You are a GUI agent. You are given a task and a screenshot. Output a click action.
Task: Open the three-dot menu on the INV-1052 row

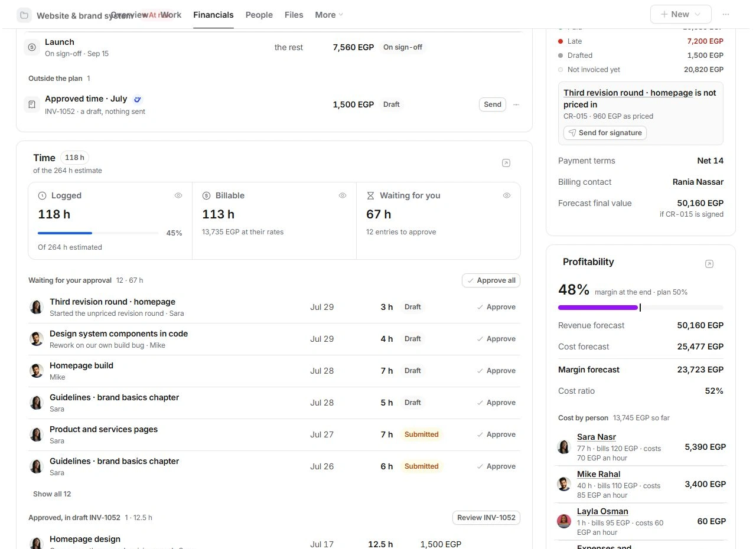(x=516, y=104)
